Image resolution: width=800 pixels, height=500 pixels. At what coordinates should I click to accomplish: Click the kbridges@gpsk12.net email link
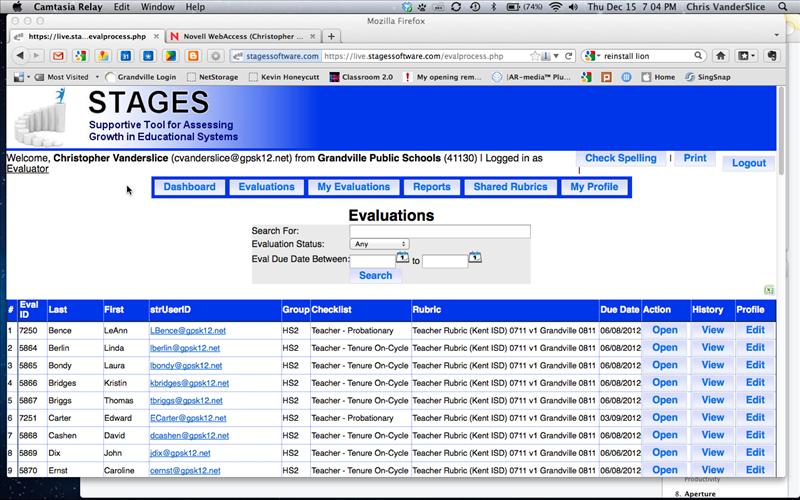[189, 383]
